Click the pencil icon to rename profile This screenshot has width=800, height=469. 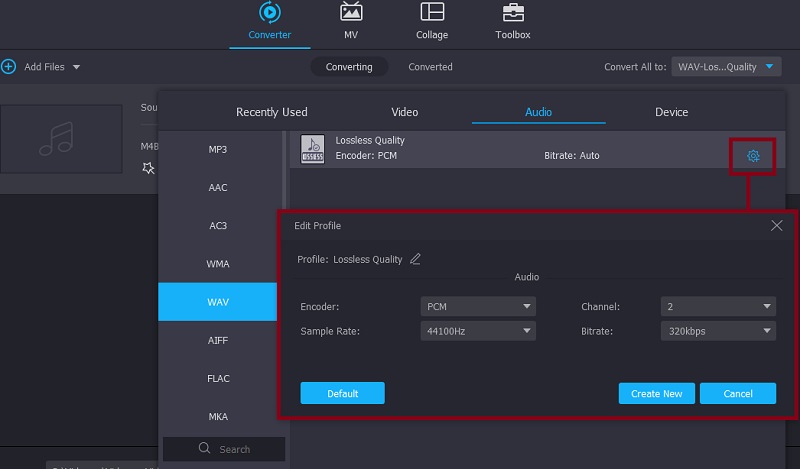coord(415,259)
